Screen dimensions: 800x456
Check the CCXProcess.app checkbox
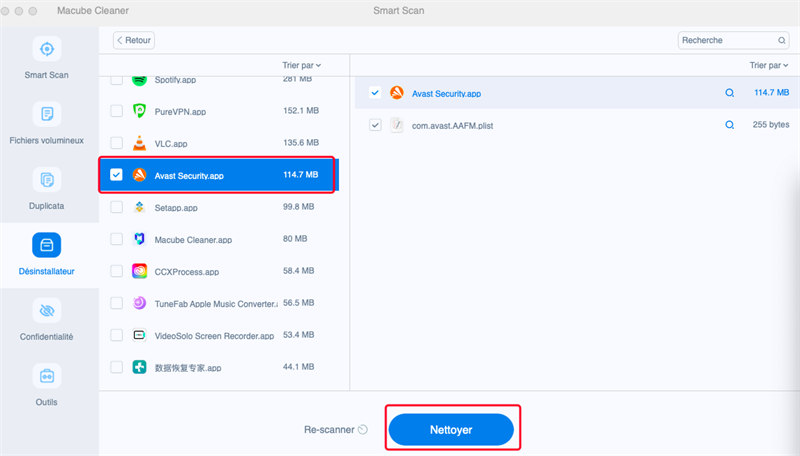(x=116, y=271)
